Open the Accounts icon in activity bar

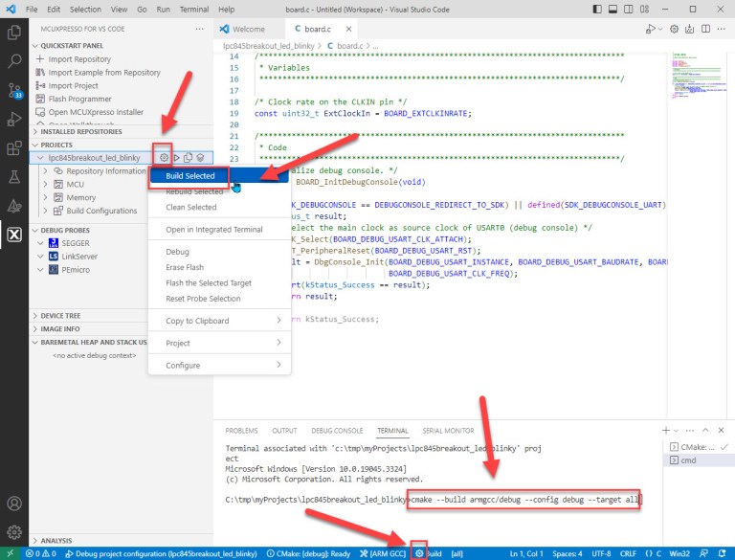(14, 504)
